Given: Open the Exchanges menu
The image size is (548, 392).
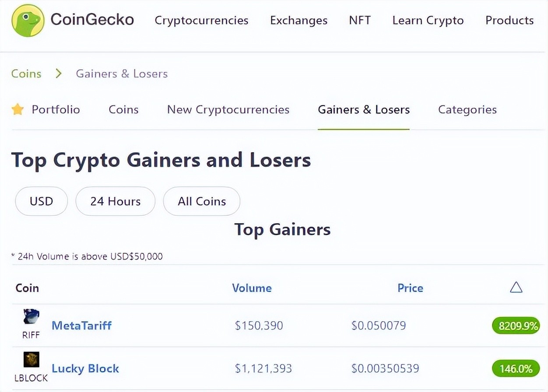Looking at the screenshot, I should (x=299, y=21).
